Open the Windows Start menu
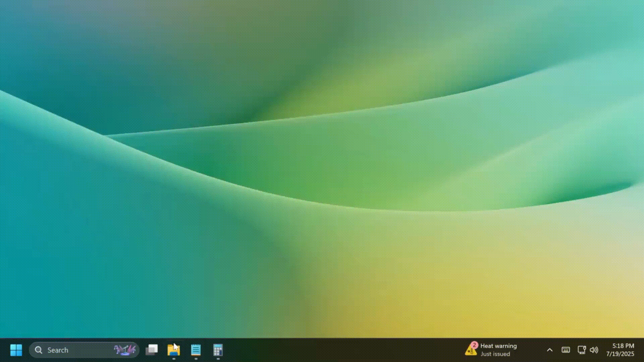 (x=16, y=350)
